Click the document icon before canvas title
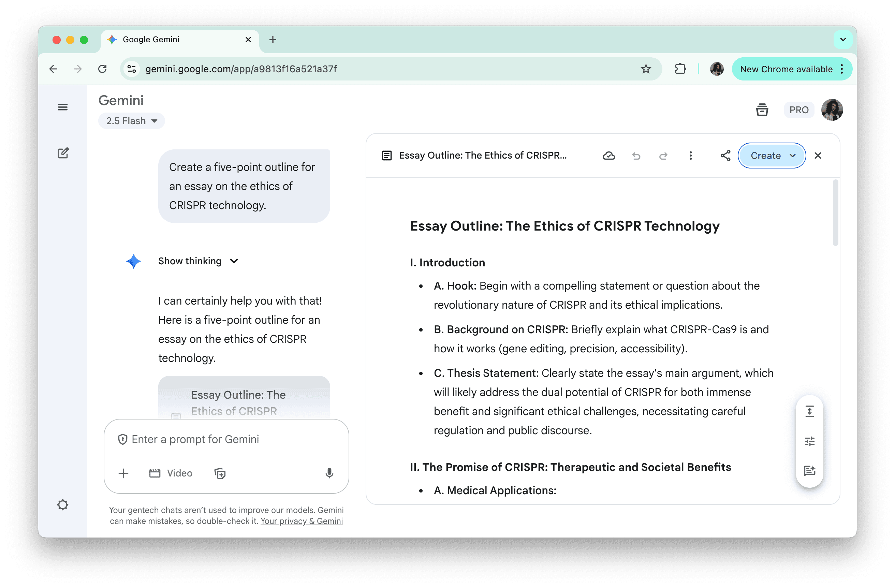895x588 pixels. (386, 156)
